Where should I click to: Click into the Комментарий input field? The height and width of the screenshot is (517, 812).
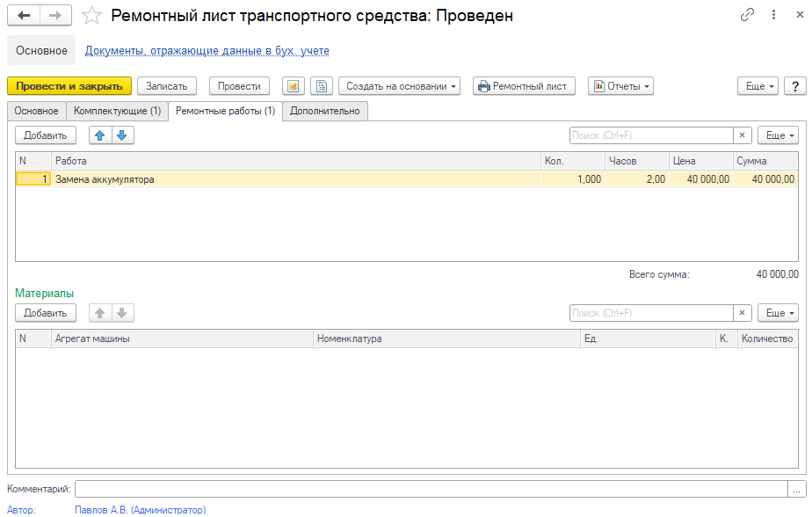431,489
